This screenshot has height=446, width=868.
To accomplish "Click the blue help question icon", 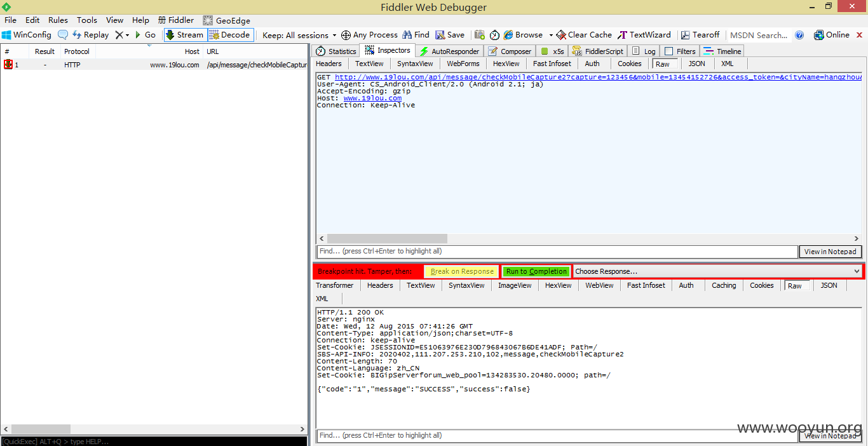I will click(800, 35).
